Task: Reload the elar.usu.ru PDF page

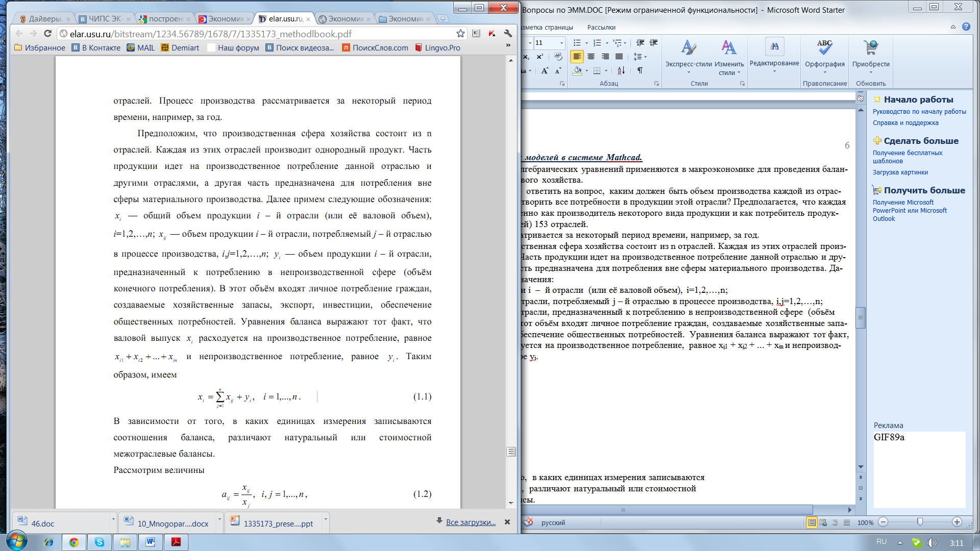Action: tap(47, 34)
